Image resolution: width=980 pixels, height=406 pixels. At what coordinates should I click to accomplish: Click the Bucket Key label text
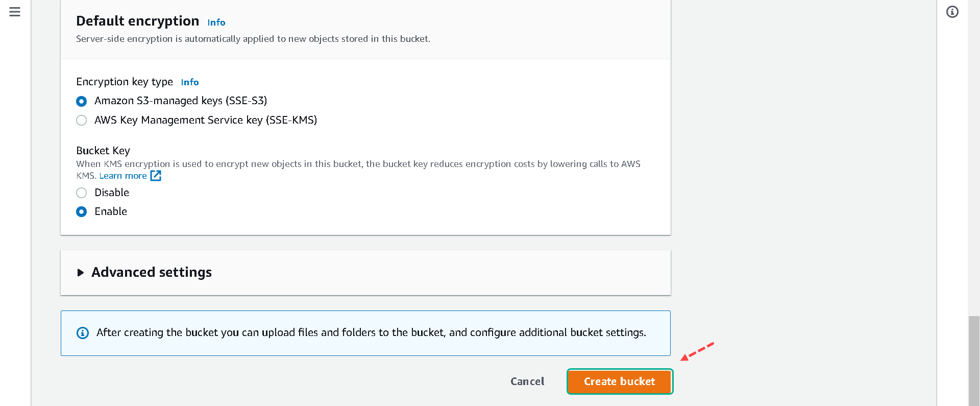tap(103, 151)
